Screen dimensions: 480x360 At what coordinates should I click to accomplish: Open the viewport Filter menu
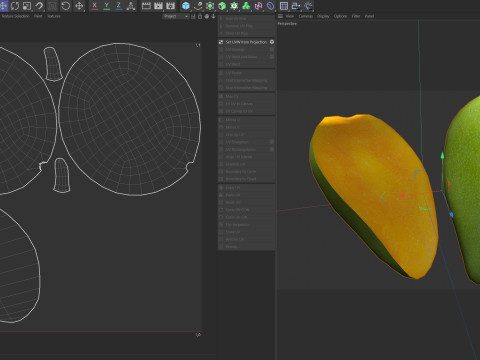click(x=356, y=16)
